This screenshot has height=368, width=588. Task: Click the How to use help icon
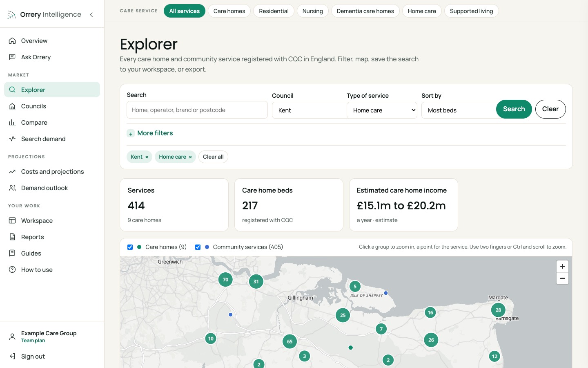pos(12,270)
